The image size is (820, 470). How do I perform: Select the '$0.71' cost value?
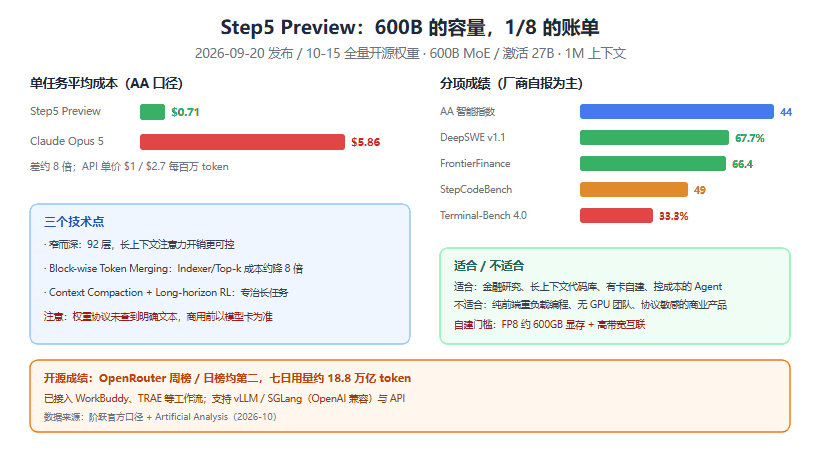185,112
